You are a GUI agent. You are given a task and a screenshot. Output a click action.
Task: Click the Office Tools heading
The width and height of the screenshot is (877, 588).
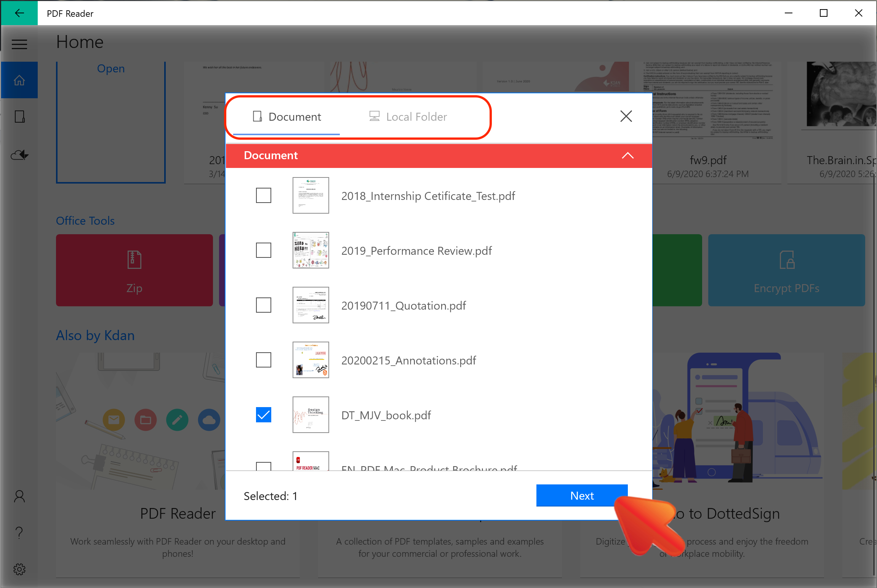[85, 221]
